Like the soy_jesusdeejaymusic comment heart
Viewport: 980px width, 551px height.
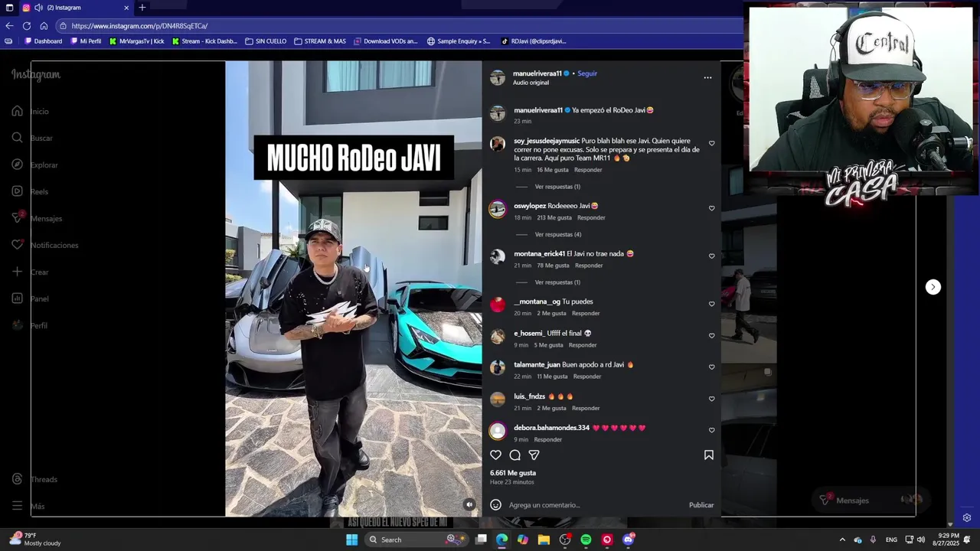(x=711, y=143)
